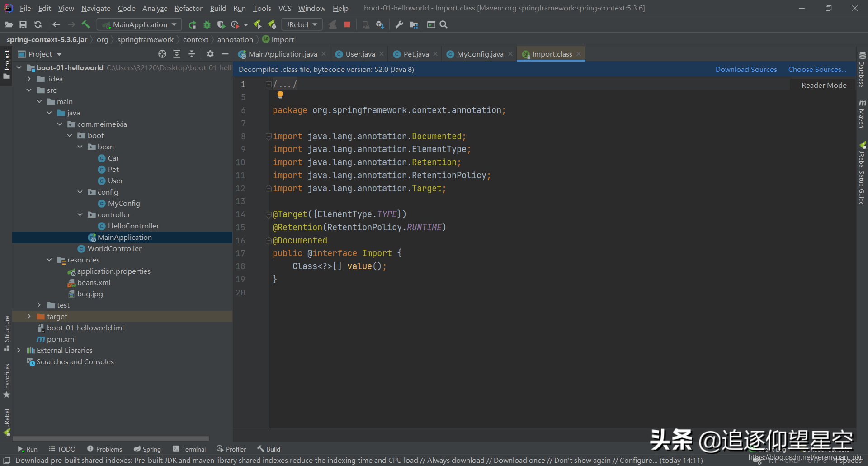Rerun the application with the green arrow

point(192,24)
